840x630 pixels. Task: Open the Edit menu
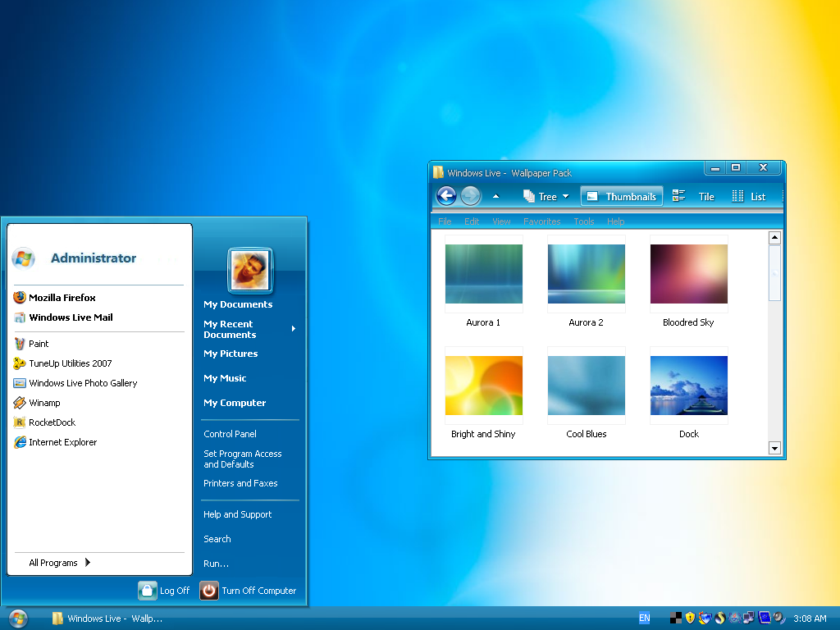coord(472,221)
